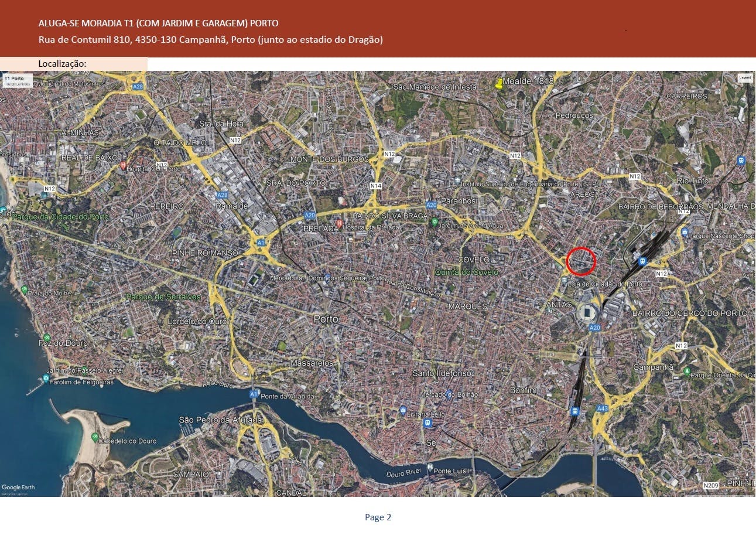Click the T1 Porto title box
This screenshot has height=535, width=756.
(16, 80)
